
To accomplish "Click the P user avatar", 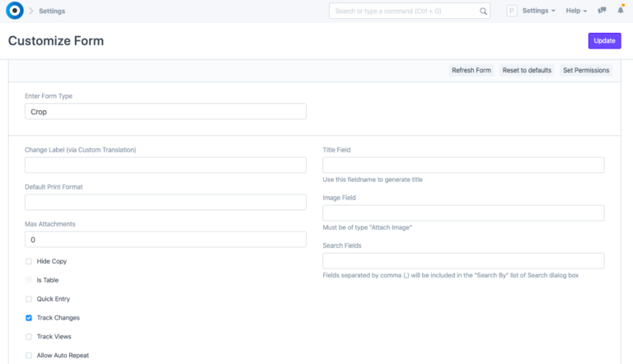I will (x=511, y=12).
